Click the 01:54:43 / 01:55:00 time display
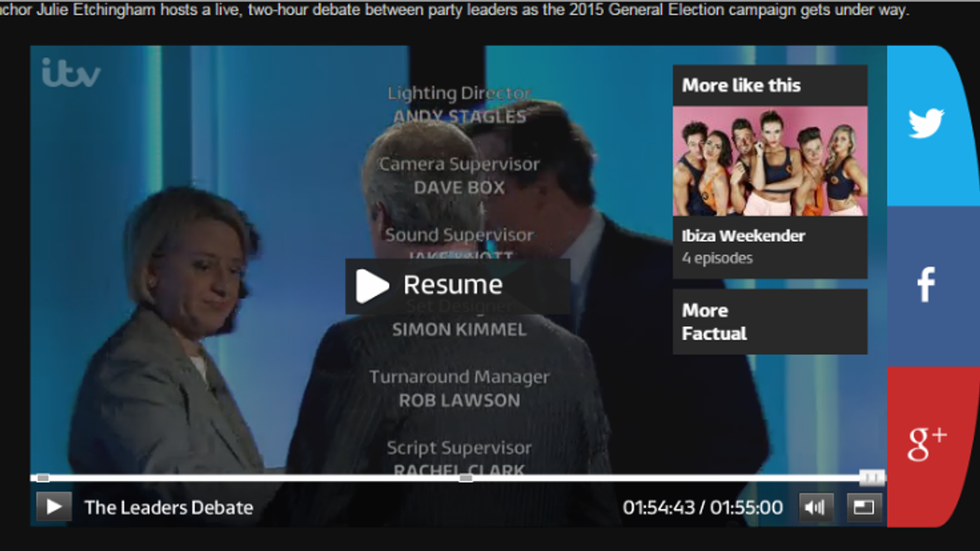 coord(704,508)
